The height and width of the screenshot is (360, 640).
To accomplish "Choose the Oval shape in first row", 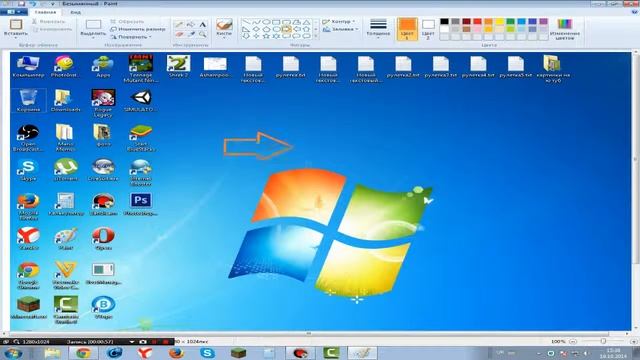I will click(266, 22).
